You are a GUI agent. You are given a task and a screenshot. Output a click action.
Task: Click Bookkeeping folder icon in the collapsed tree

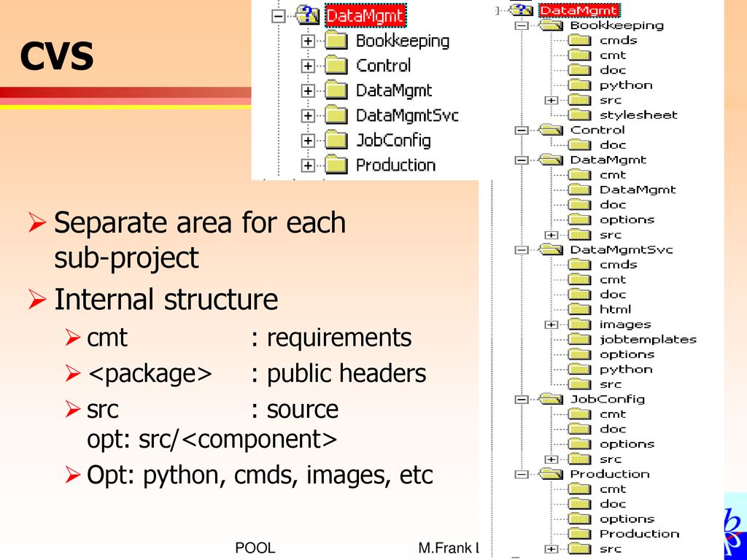[x=336, y=41]
